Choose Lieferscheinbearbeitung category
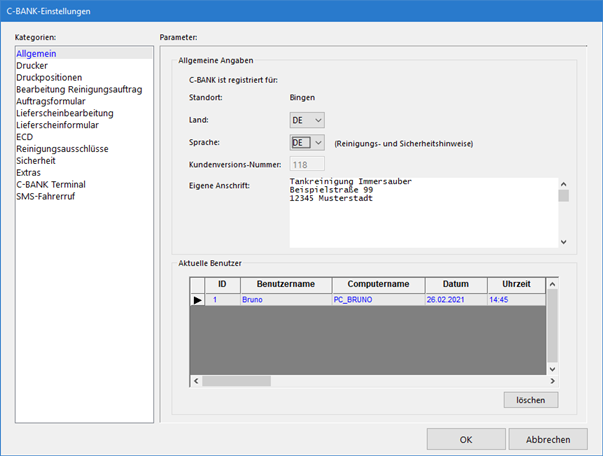603x456 pixels. [x=64, y=113]
